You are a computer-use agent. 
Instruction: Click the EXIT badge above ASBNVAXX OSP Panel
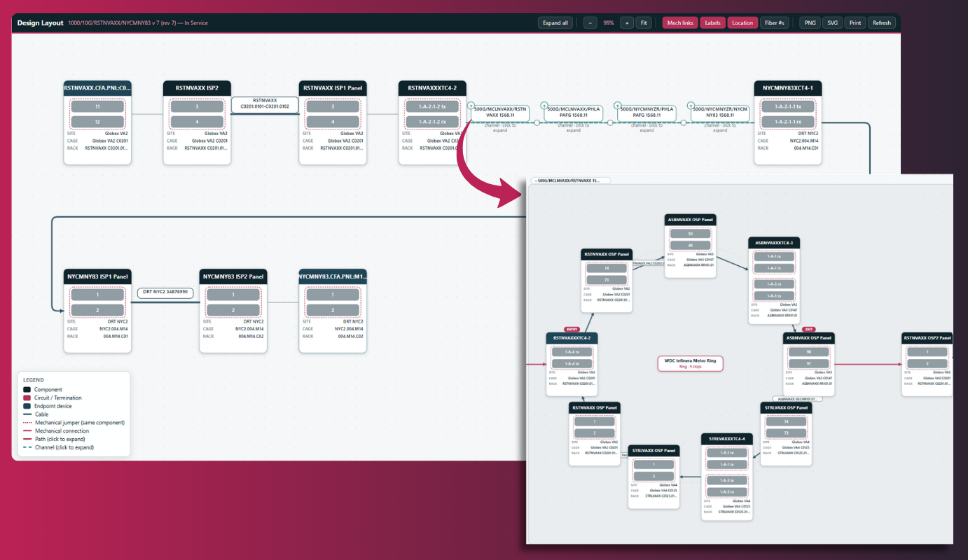point(809,329)
